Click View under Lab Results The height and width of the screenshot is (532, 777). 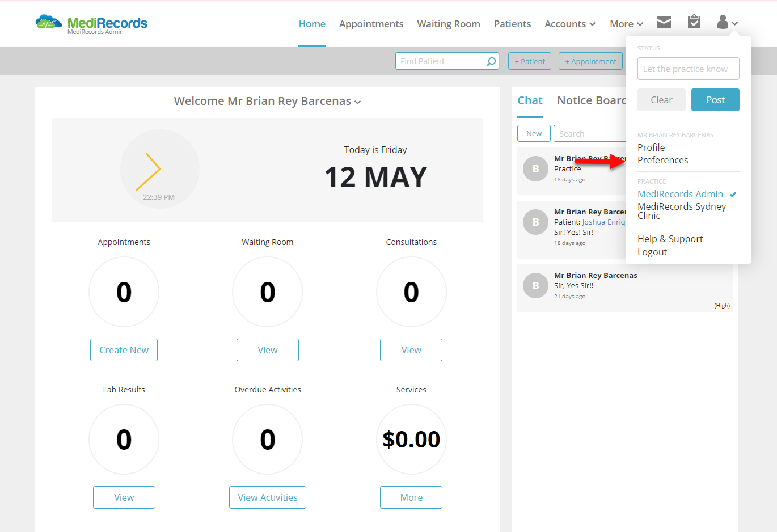click(x=124, y=497)
